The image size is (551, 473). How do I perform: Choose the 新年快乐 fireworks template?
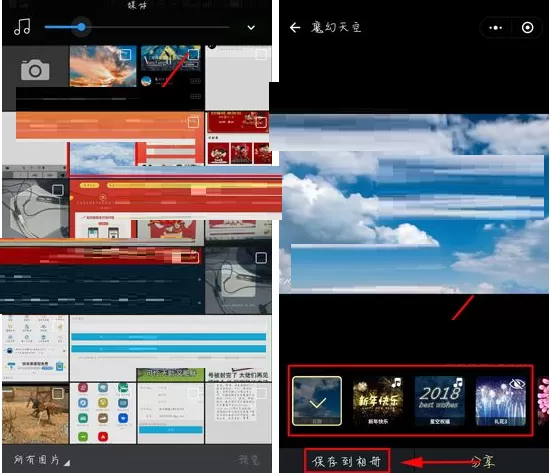378,401
